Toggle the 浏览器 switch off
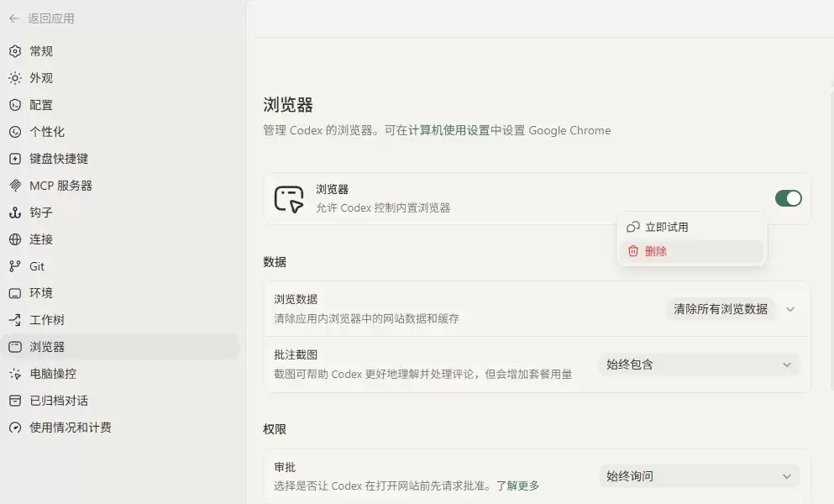Screen dimensions: 834x504 [x=789, y=198]
